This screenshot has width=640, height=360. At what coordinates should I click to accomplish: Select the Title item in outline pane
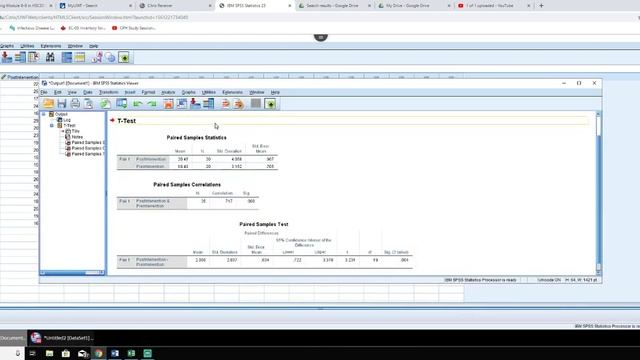pyautogui.click(x=76, y=131)
